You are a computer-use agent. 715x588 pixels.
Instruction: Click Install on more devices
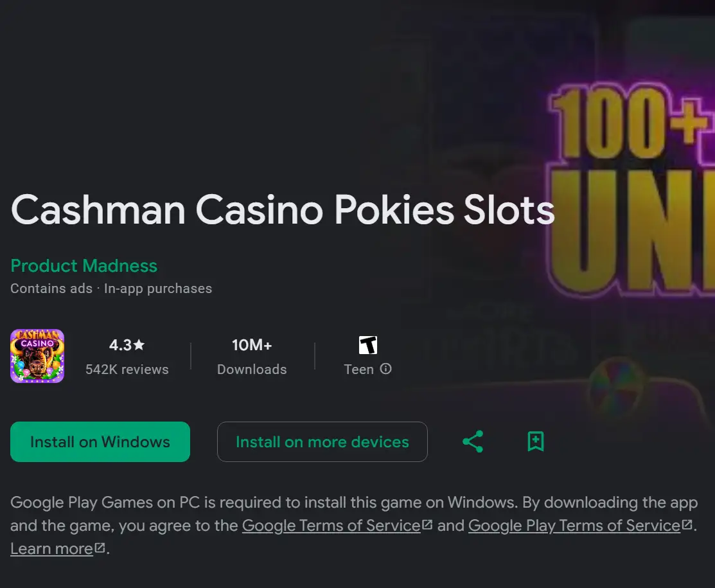click(322, 441)
